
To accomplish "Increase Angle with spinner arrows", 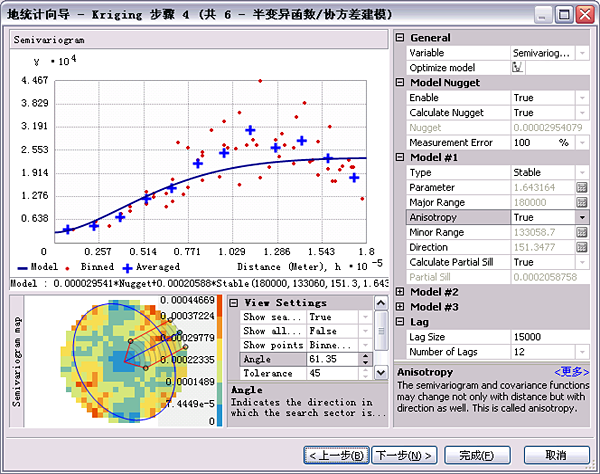I will click(368, 355).
